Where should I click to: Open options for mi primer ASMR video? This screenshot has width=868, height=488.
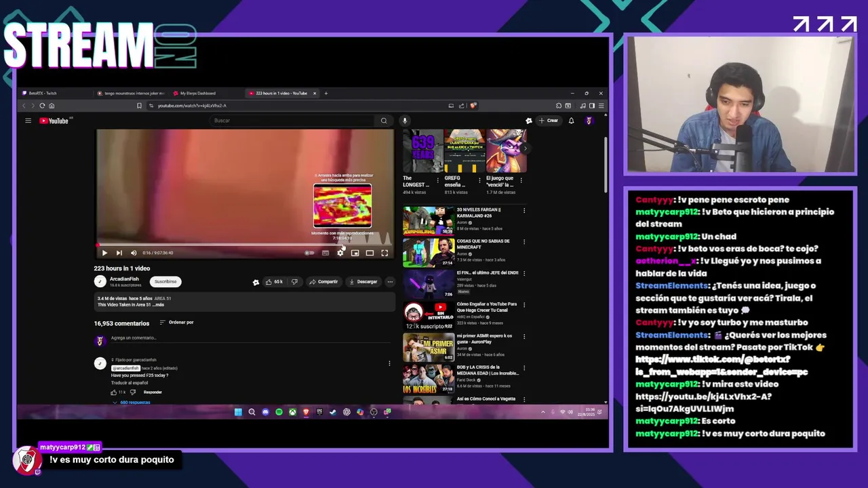click(x=524, y=336)
